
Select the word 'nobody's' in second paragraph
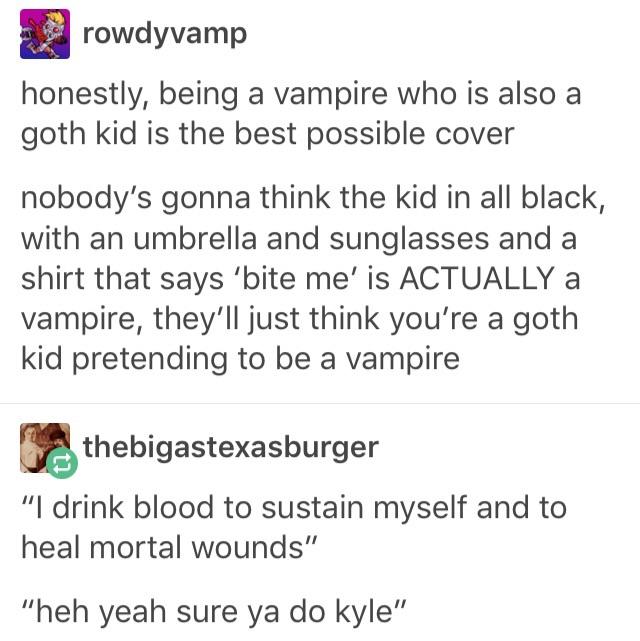pyautogui.click(x=87, y=198)
